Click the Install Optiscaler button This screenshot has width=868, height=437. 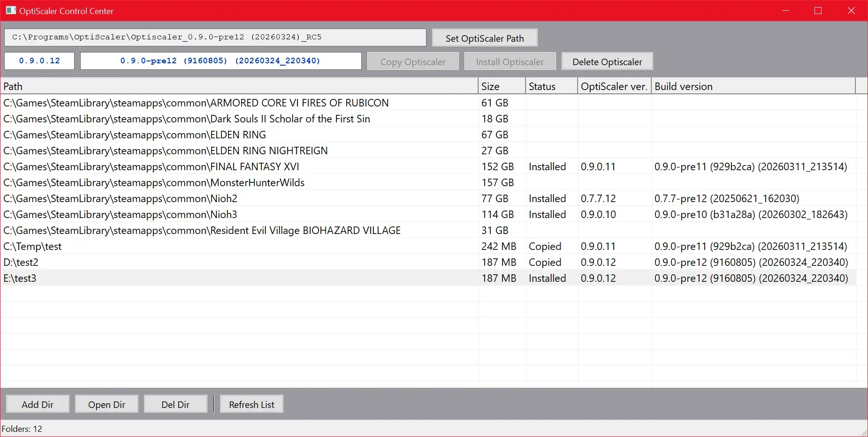point(510,61)
